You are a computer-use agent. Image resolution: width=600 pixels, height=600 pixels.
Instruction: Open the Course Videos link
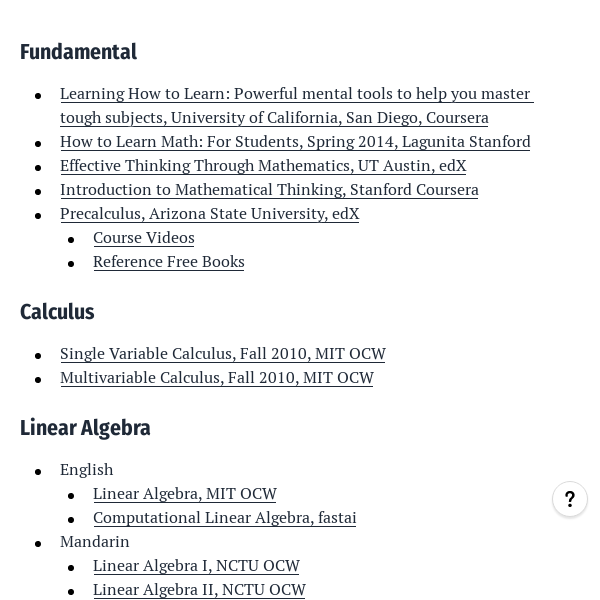pos(144,238)
